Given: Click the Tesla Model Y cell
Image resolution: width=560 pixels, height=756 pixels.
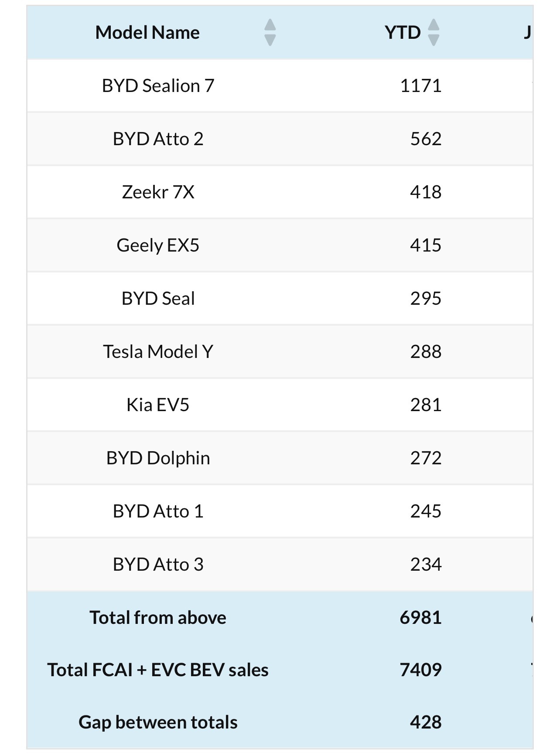Looking at the screenshot, I should [158, 352].
